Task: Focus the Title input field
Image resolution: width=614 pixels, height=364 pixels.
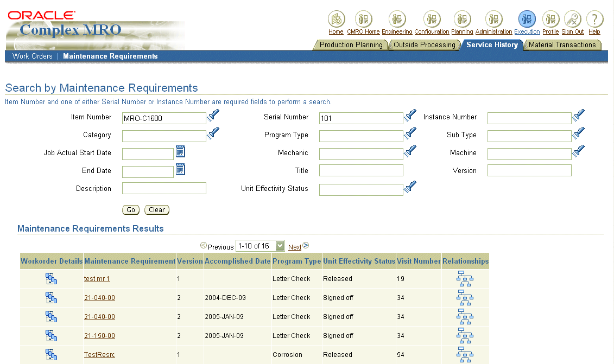Action: tap(361, 170)
